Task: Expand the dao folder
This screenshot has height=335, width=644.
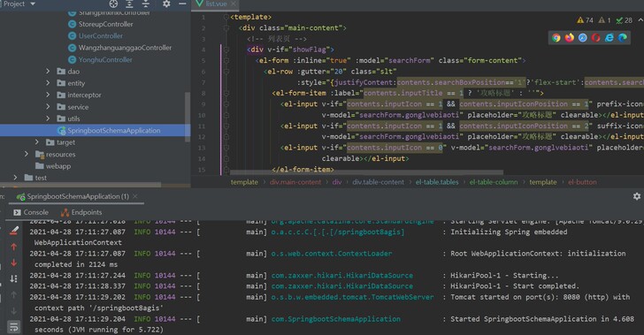Action: [x=48, y=71]
